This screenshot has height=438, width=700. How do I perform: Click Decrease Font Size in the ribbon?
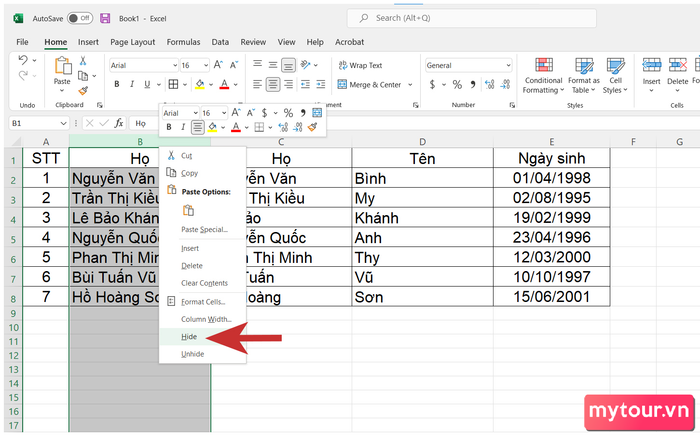click(x=234, y=65)
